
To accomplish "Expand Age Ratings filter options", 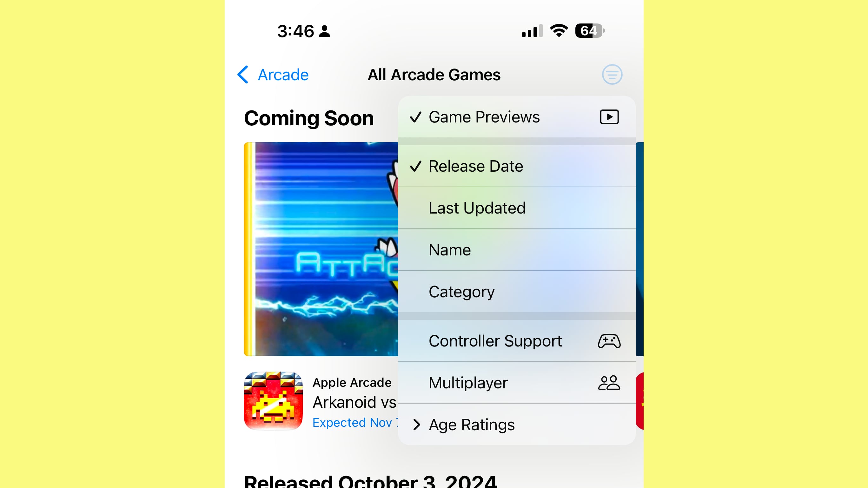I will tap(471, 424).
